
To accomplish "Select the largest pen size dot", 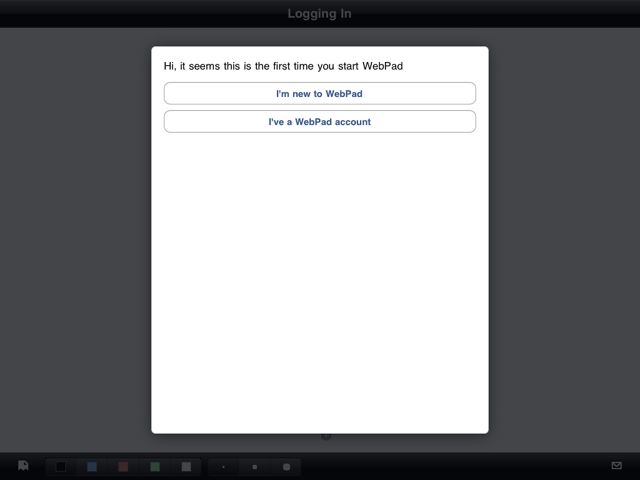I will click(287, 467).
